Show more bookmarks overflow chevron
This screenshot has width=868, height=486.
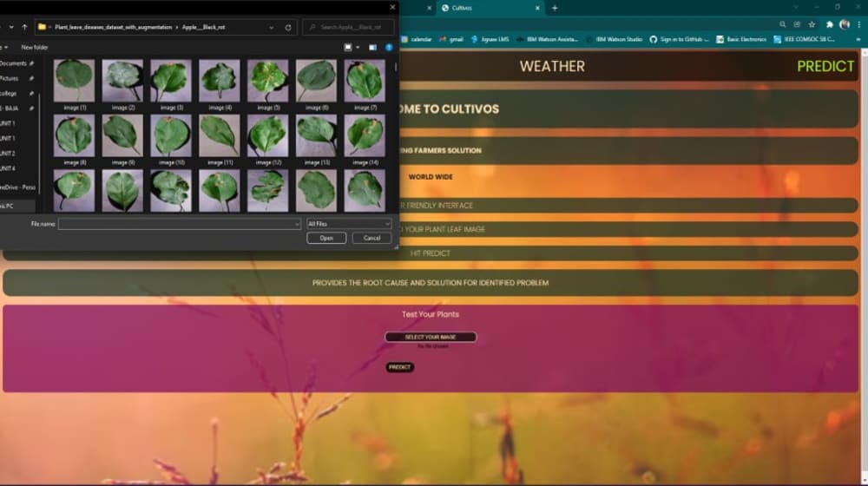858,39
